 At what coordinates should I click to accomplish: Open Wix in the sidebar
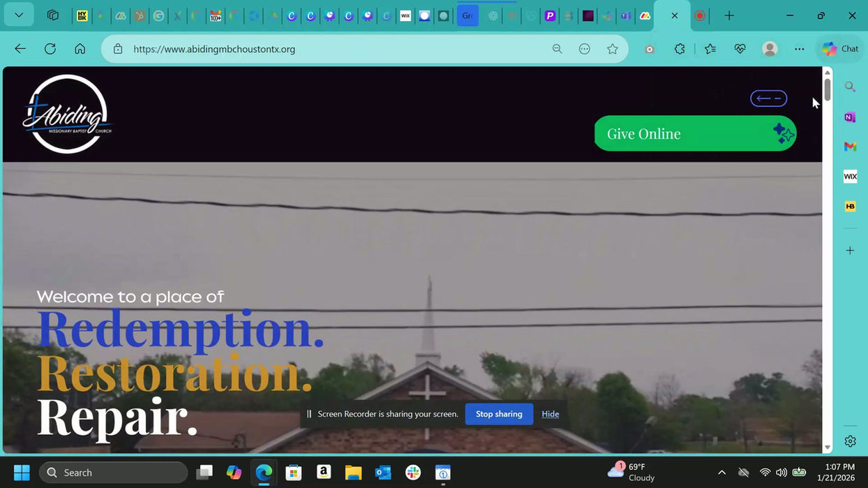[x=850, y=177]
